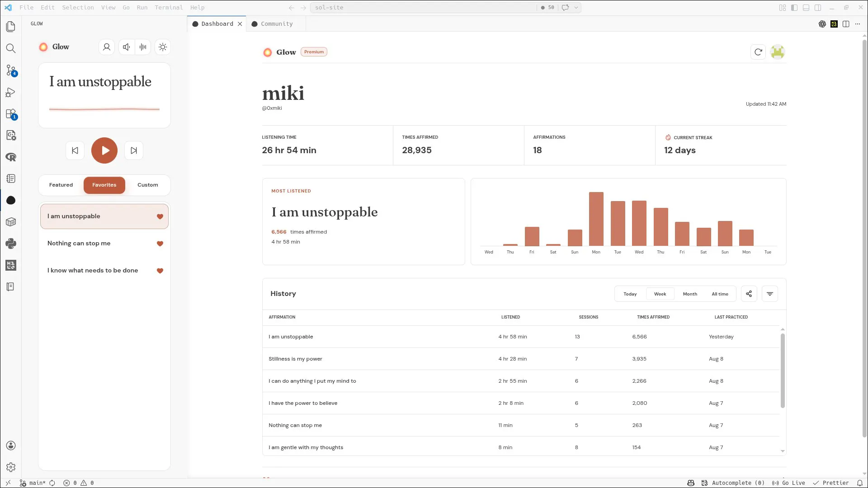Open the Manage gear in activity bar
This screenshot has height=488, width=868.
[11, 467]
